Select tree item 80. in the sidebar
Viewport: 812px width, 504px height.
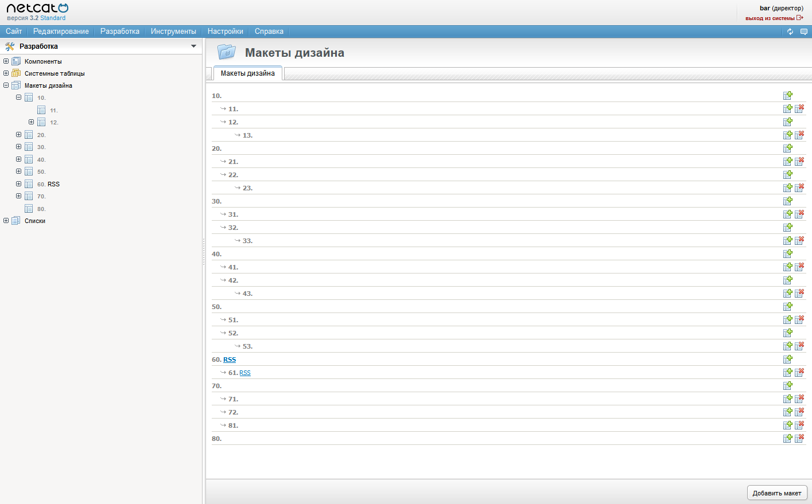click(x=41, y=209)
